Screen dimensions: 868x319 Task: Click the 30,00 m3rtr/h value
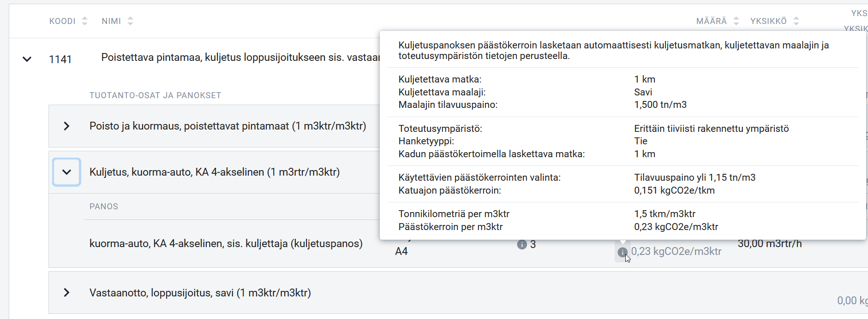770,244
